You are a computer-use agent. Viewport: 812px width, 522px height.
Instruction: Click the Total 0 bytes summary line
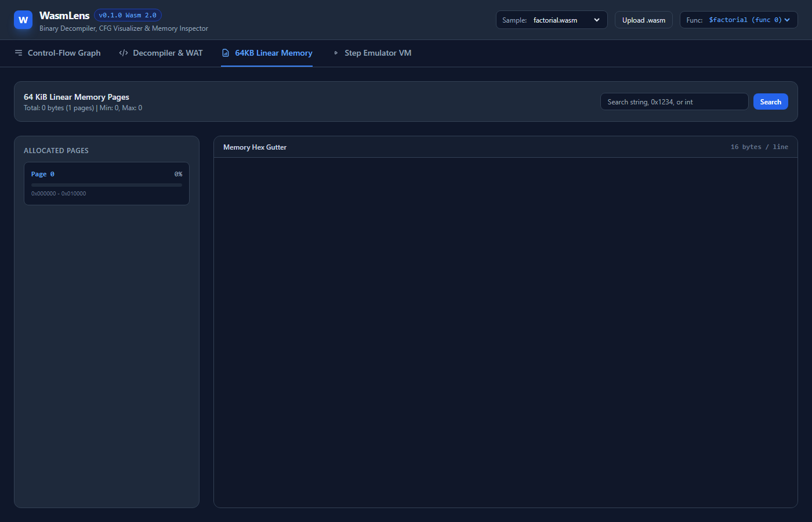click(83, 108)
